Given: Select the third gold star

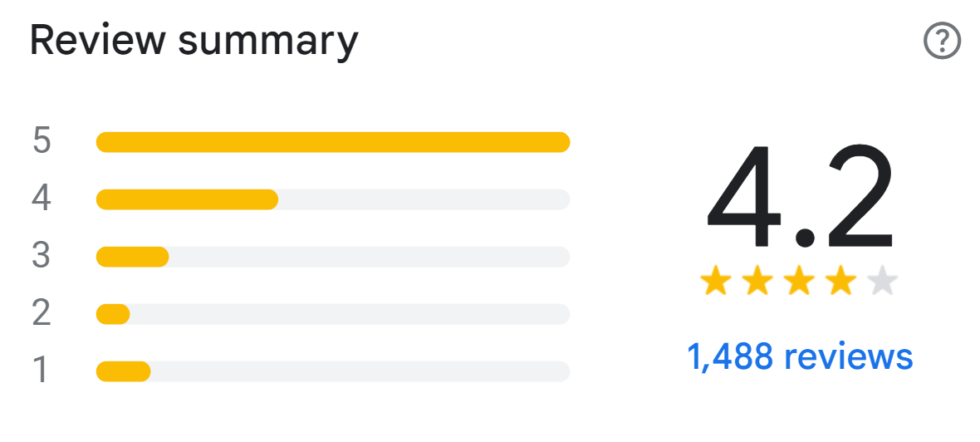Looking at the screenshot, I should (x=799, y=282).
